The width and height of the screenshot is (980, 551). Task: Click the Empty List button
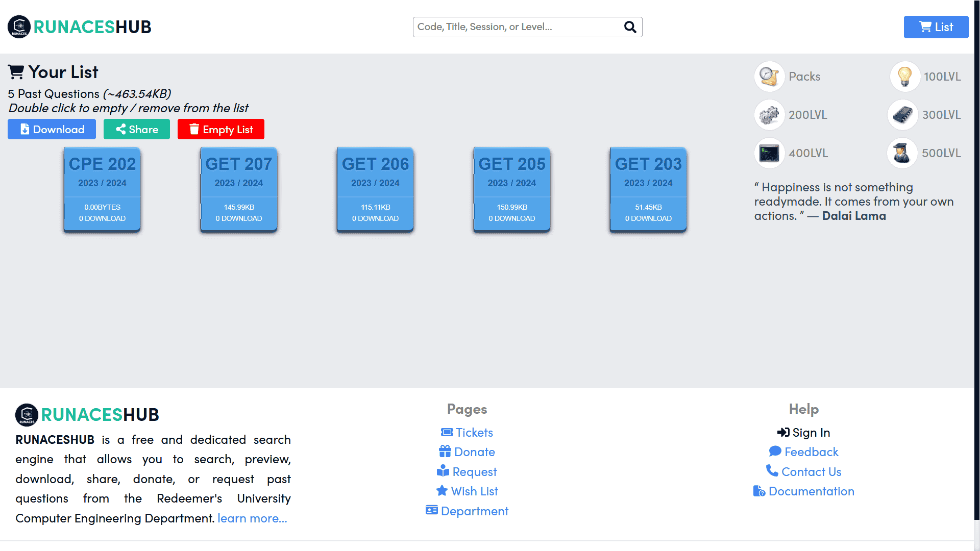(x=221, y=129)
